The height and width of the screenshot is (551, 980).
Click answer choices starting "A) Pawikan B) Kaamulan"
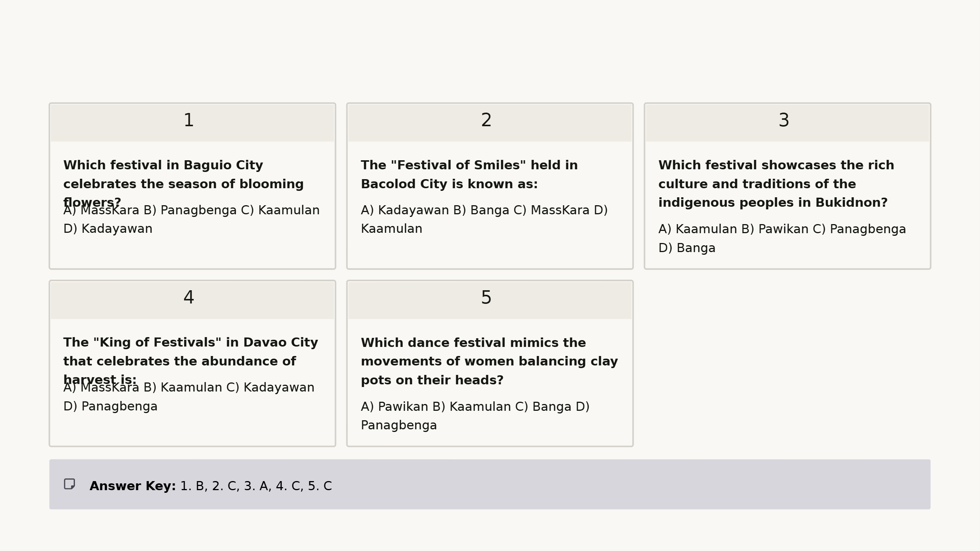[x=475, y=416]
